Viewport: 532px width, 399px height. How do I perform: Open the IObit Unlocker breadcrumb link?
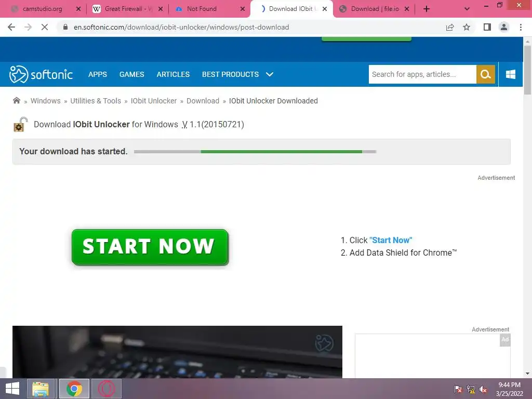(154, 101)
